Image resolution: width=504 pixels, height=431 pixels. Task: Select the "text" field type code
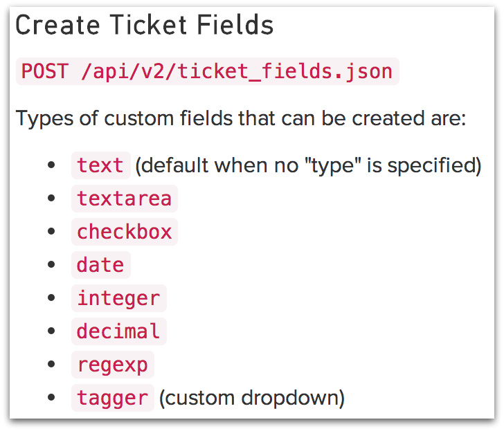pyautogui.click(x=100, y=165)
